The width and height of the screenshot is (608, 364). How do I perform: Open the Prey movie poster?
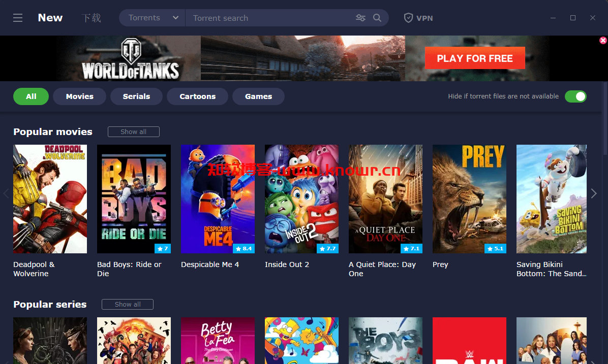coord(470,199)
